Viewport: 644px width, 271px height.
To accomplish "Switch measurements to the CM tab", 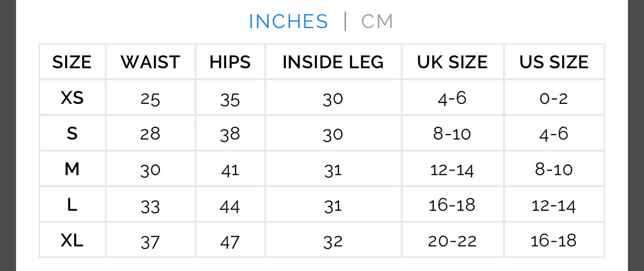I will (377, 22).
